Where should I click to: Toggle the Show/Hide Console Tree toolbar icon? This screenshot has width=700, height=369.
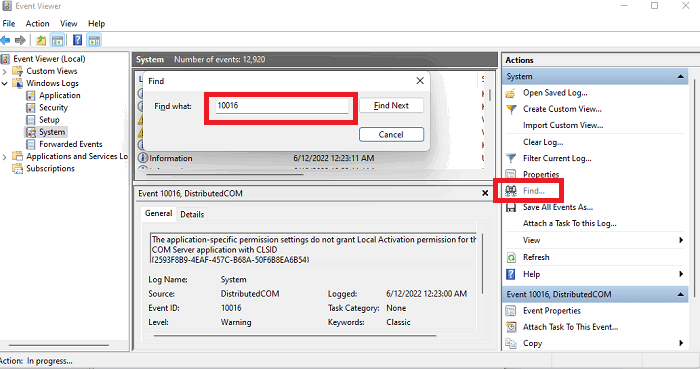click(57, 41)
